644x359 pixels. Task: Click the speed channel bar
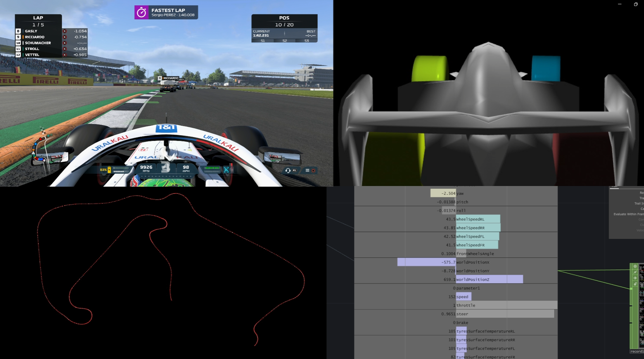[463, 297]
